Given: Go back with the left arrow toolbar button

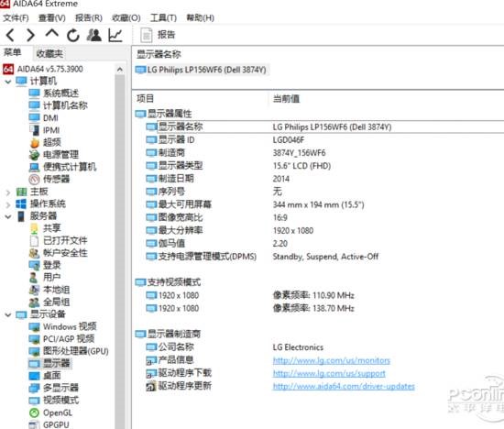Looking at the screenshot, I should 10,35.
